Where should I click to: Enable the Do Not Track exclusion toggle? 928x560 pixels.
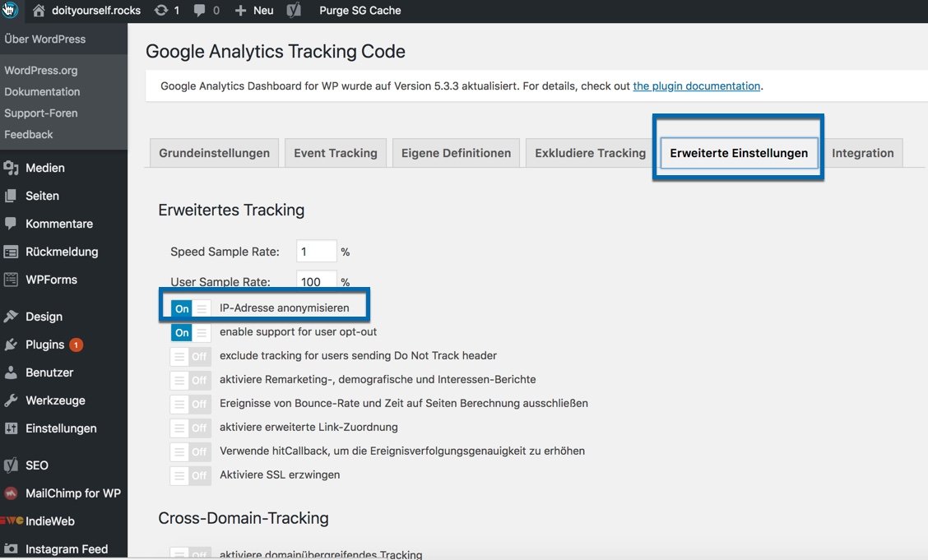(x=190, y=356)
